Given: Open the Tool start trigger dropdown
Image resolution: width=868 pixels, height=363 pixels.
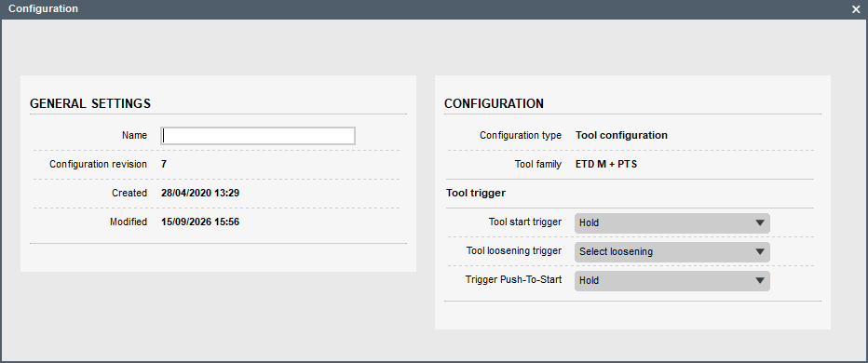Looking at the screenshot, I should [672, 223].
